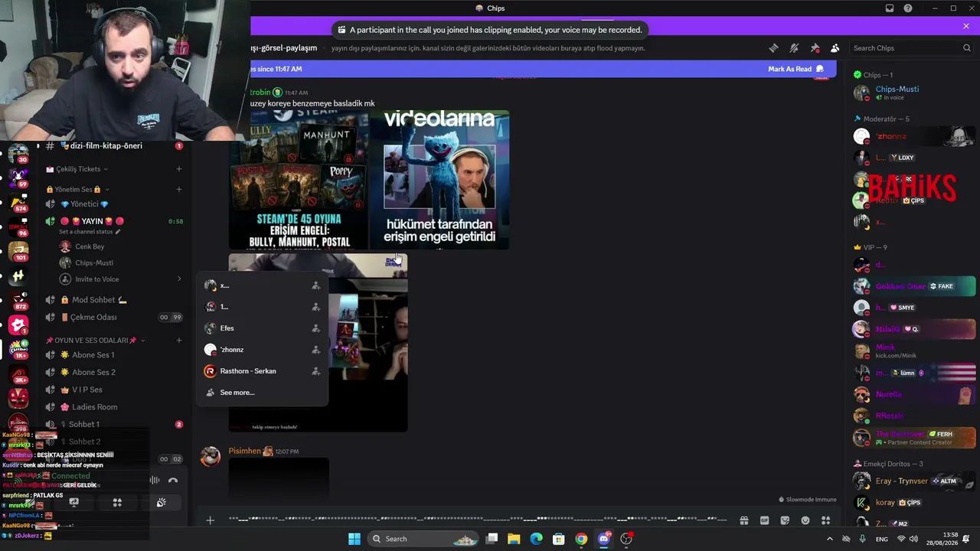Open voice activities launcher
Viewport: 980px width, 551px height.
[117, 503]
